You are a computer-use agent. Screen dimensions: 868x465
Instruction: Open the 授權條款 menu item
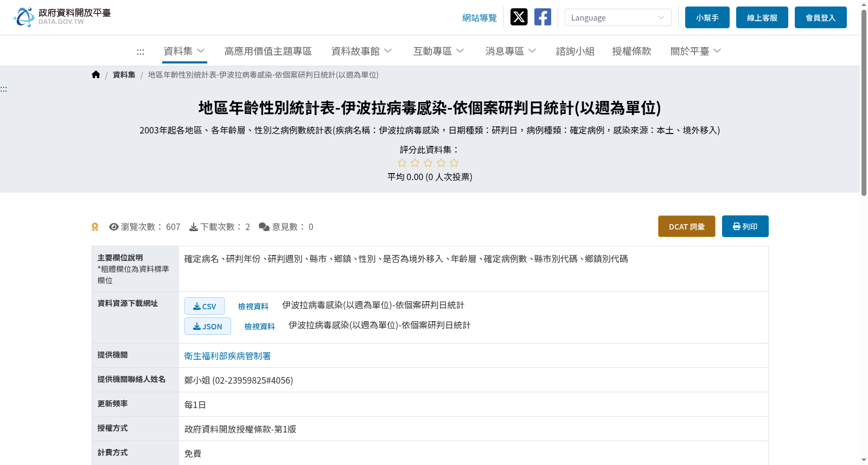631,51
